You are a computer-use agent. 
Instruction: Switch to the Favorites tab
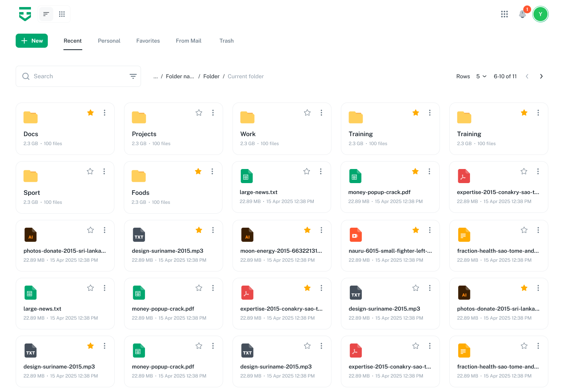coord(148,41)
